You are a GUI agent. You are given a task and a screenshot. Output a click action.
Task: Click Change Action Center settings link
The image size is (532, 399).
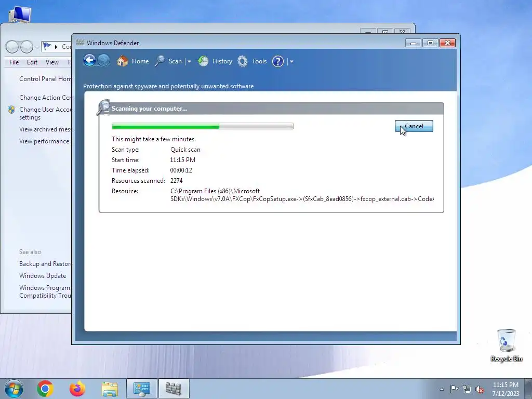[45, 98]
